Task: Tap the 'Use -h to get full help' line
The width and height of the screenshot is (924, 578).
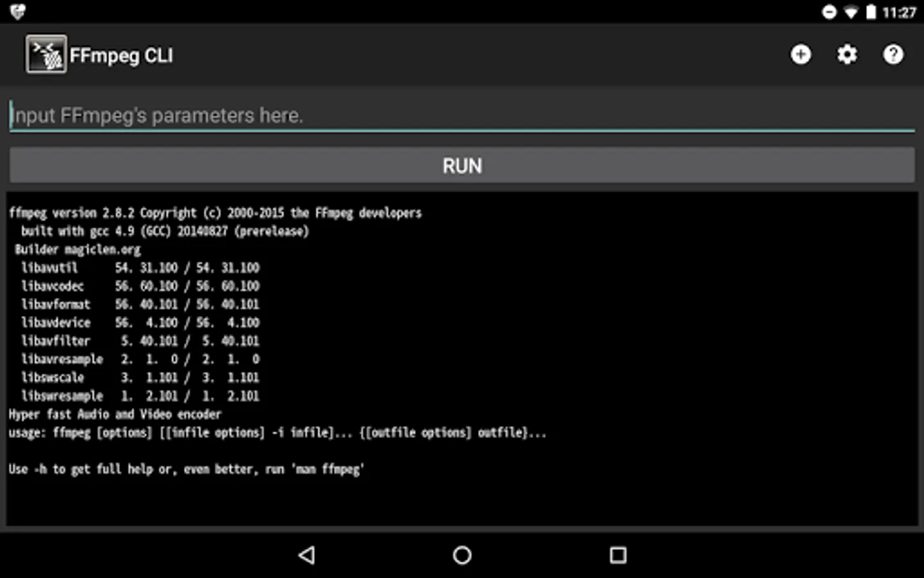Action: [187, 469]
